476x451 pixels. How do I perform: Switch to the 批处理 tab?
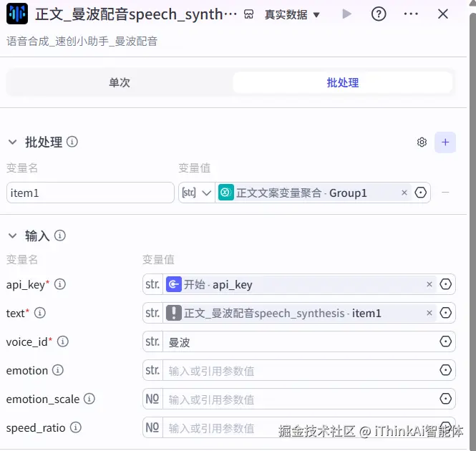342,82
